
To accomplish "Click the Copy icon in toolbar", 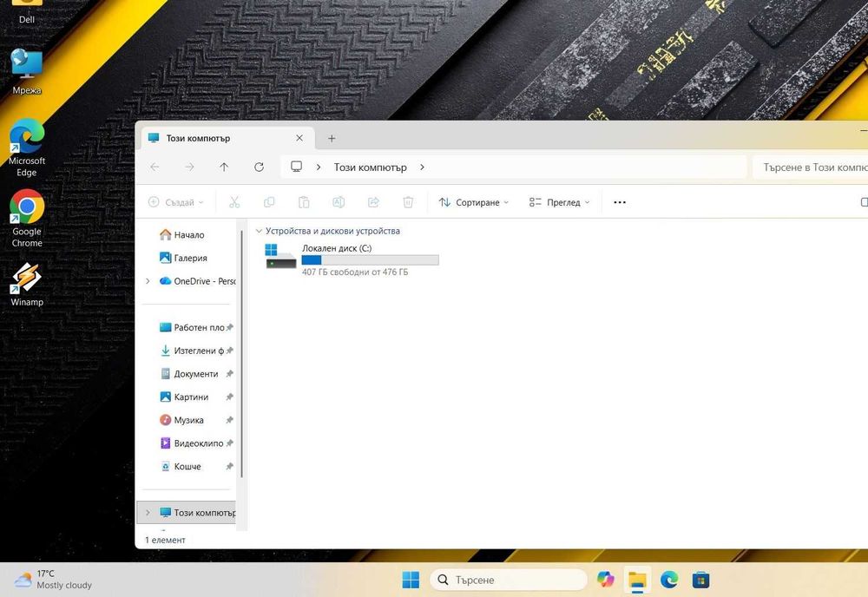I will click(269, 202).
